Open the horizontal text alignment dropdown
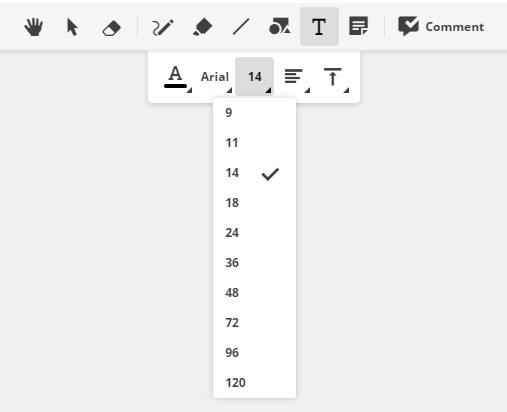Image resolution: width=507 pixels, height=412 pixels. click(x=294, y=77)
